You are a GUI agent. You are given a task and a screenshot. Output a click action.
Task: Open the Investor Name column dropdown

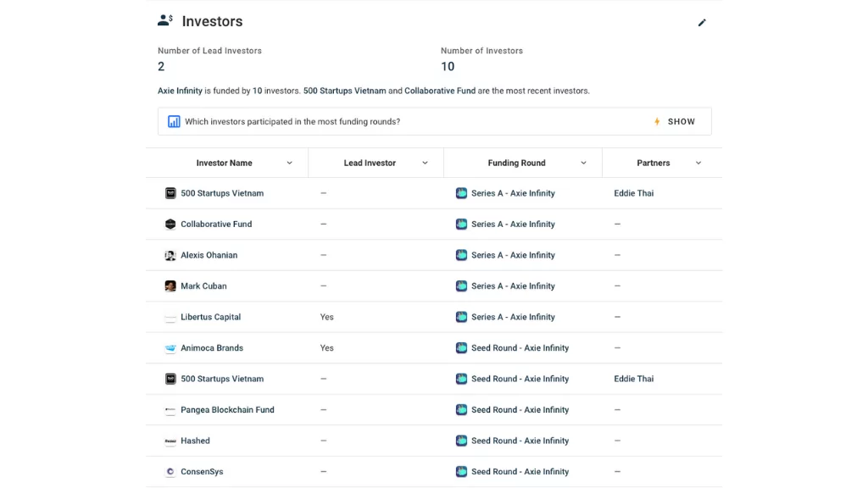point(290,164)
